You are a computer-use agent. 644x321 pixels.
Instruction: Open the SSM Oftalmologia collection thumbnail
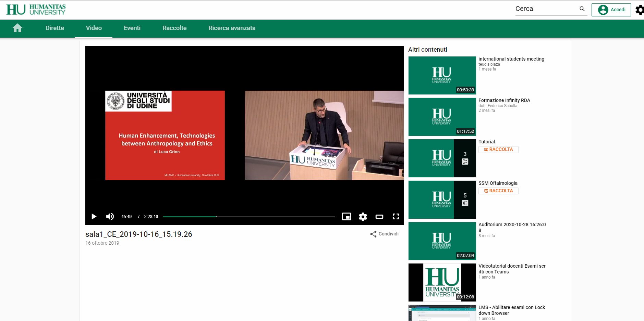click(x=442, y=200)
